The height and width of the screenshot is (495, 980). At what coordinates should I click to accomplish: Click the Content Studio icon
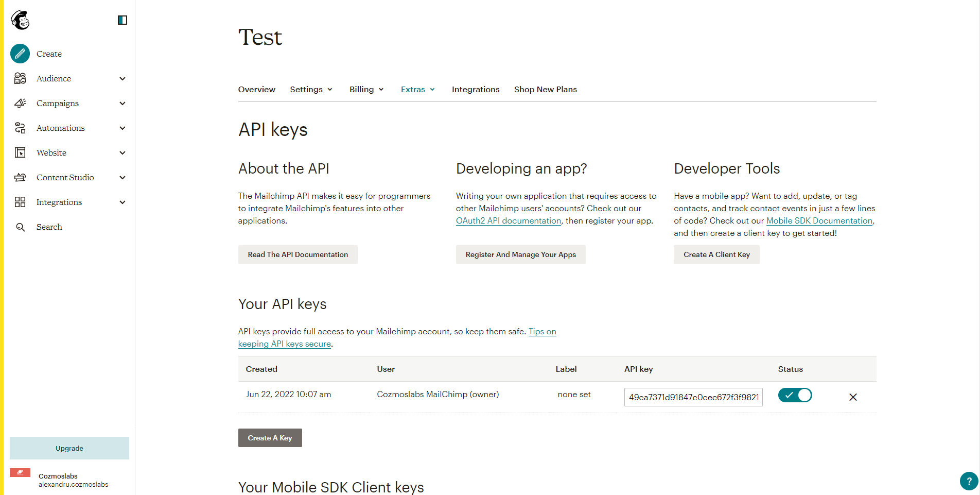pos(20,177)
